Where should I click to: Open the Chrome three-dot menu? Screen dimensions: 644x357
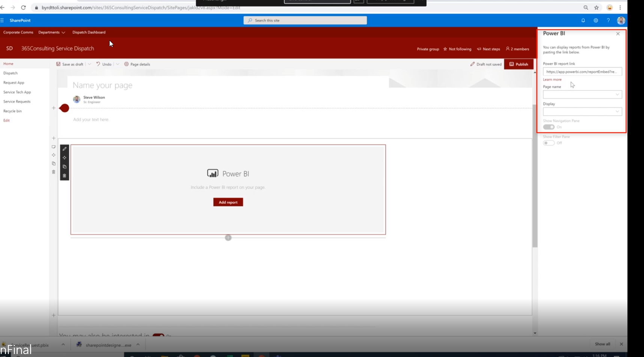(620, 8)
